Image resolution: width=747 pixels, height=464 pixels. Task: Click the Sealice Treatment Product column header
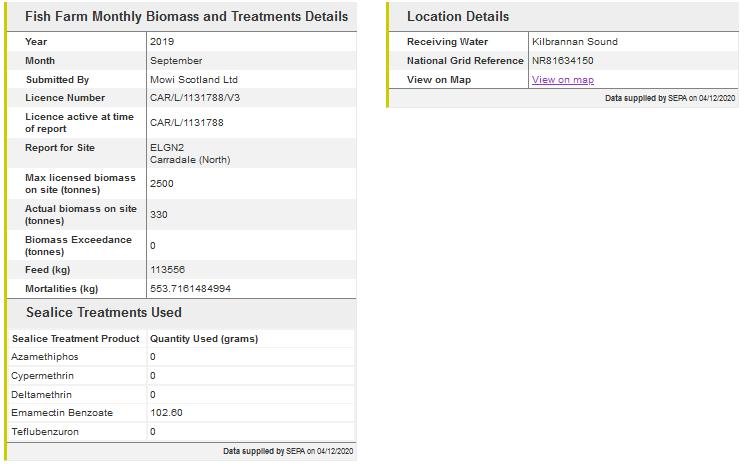click(76, 339)
